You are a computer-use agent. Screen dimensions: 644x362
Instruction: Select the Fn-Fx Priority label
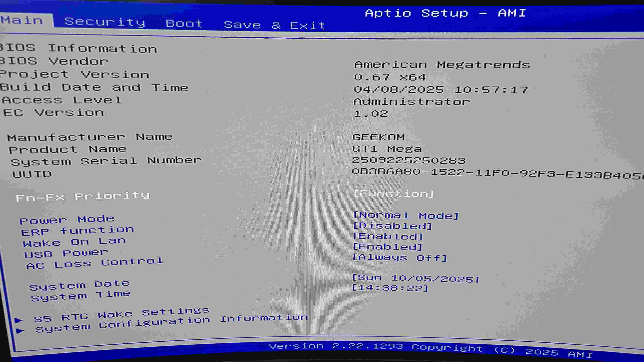pos(83,196)
